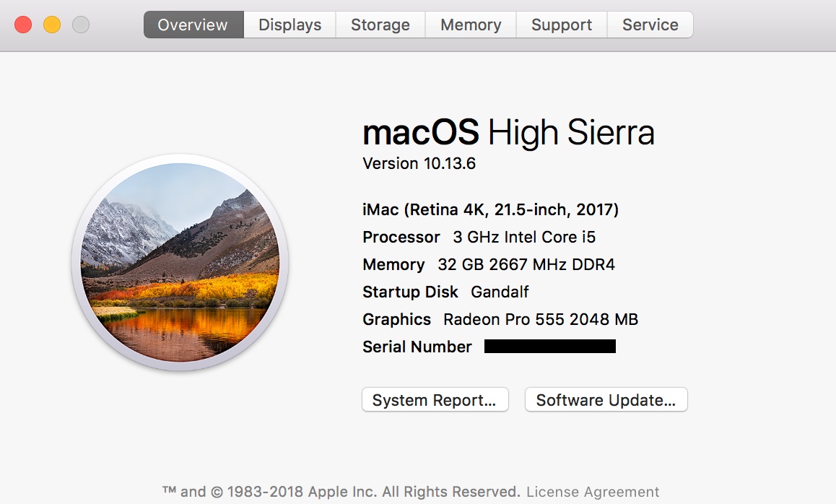This screenshot has height=504, width=836.
Task: Open the Support tab
Action: pos(562,25)
